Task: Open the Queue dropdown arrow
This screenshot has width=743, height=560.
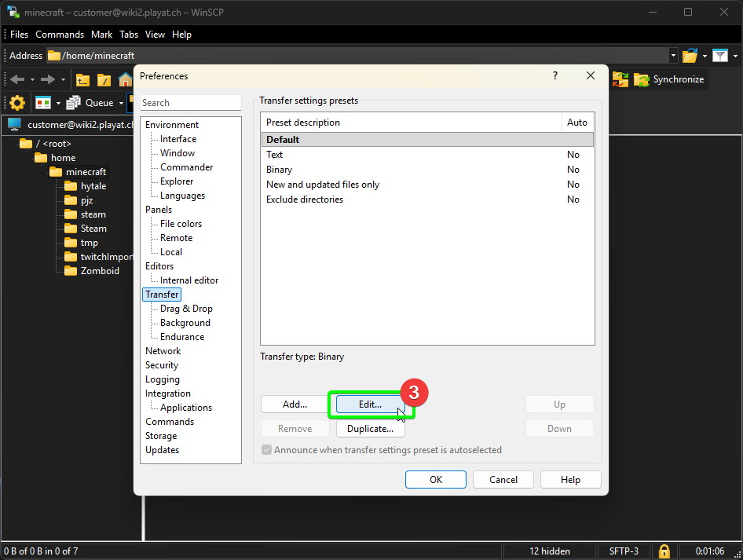Action: click(121, 103)
